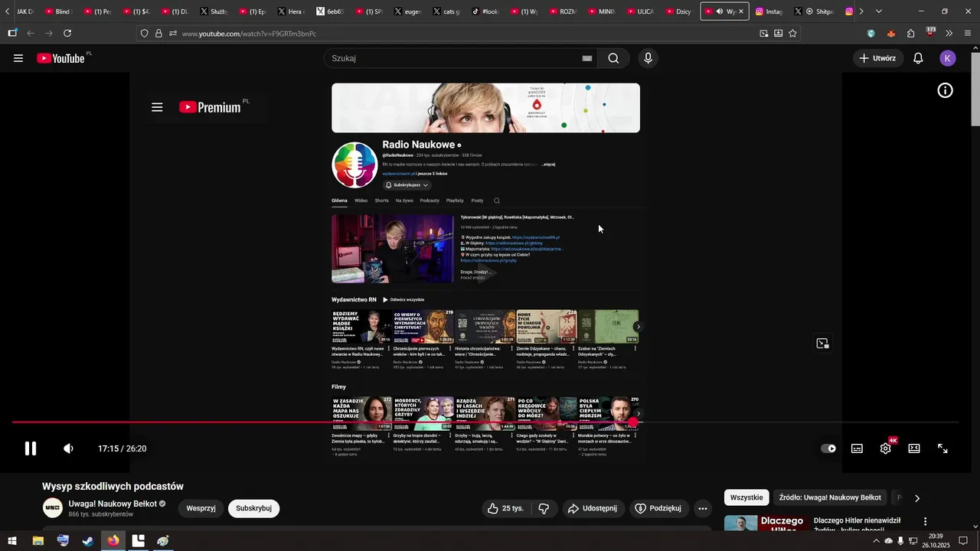The height and width of the screenshot is (551, 980).
Task: Open the miniplayer icon in the player
Action: pos(822,344)
